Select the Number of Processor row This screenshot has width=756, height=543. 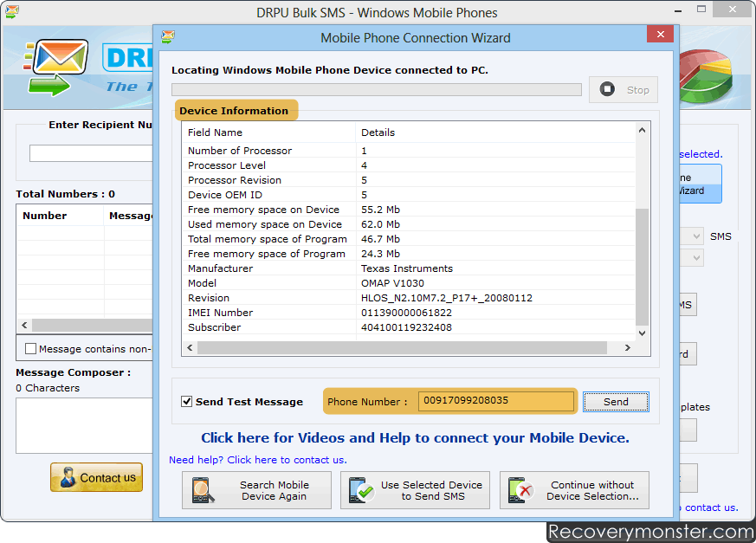pos(409,151)
